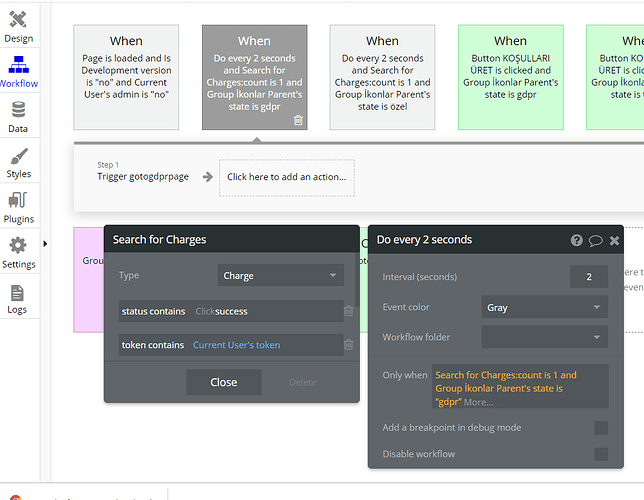Enable Add a breakpoint in debug mode
644x500 pixels.
click(x=601, y=428)
